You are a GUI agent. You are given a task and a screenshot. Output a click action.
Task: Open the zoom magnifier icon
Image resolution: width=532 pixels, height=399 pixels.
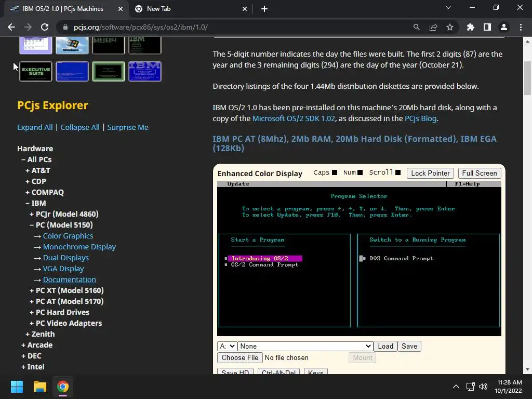pos(416,27)
